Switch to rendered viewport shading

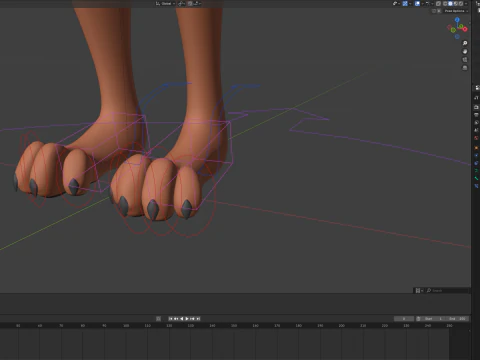[461, 4]
